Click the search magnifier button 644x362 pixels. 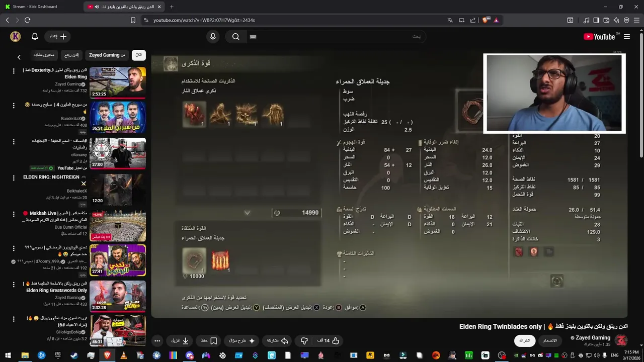click(x=235, y=36)
